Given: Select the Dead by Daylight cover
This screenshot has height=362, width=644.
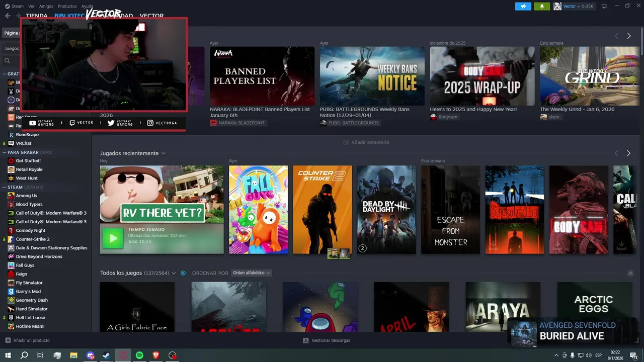Looking at the screenshot, I should [x=386, y=210].
